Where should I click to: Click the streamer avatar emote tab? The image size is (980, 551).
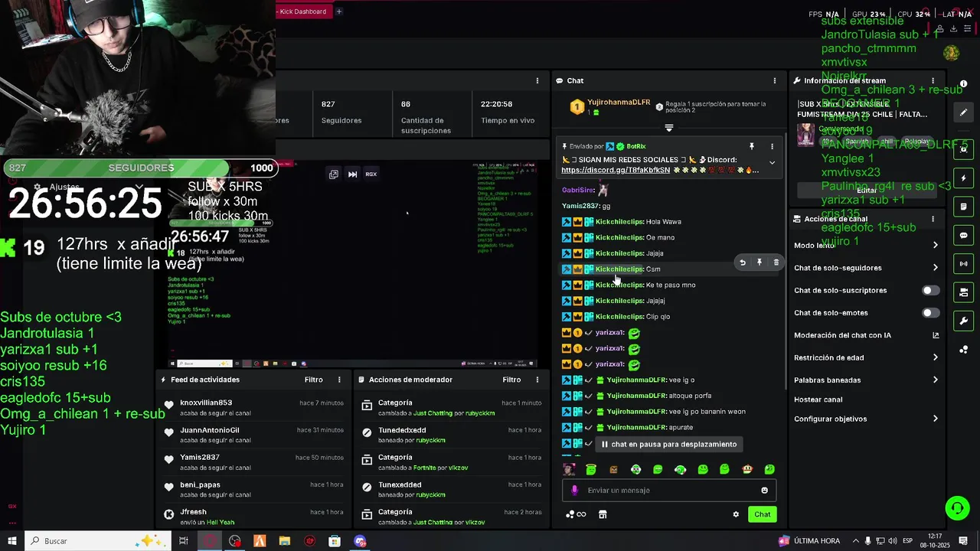pos(569,469)
